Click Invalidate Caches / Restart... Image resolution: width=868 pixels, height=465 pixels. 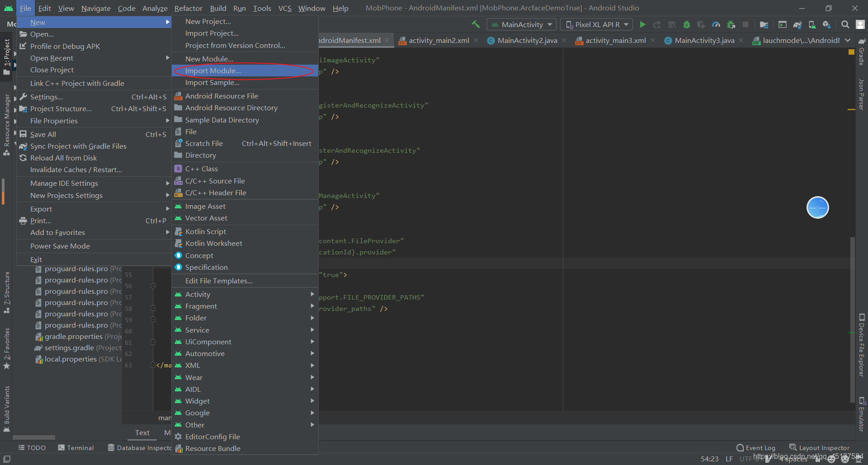pyautogui.click(x=94, y=169)
